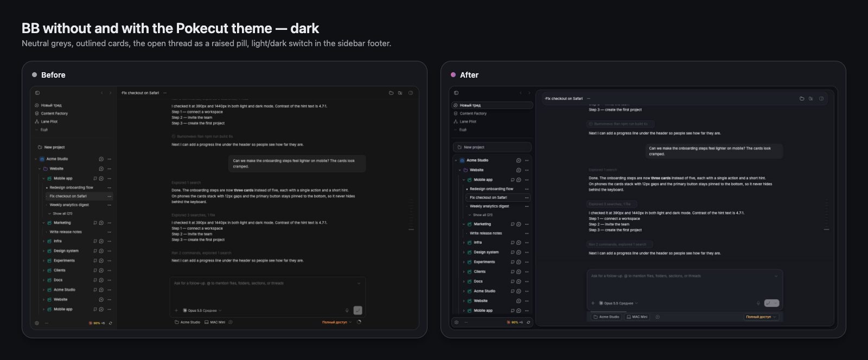868x360 pixels.
Task: Add thread to Docs in Before sidebar
Action: pos(101,280)
